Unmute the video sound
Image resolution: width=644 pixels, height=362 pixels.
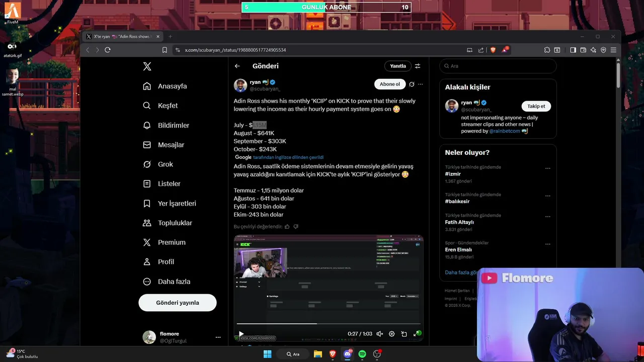pos(380,334)
